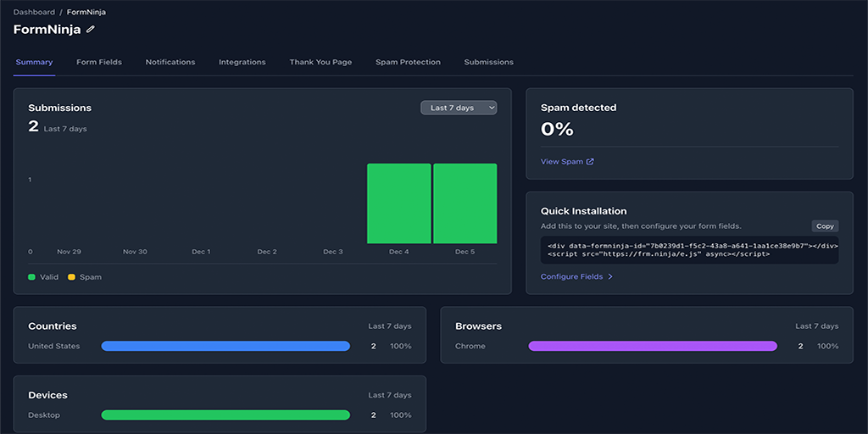Select the Thank You Page tab
The height and width of the screenshot is (434, 868).
click(320, 62)
